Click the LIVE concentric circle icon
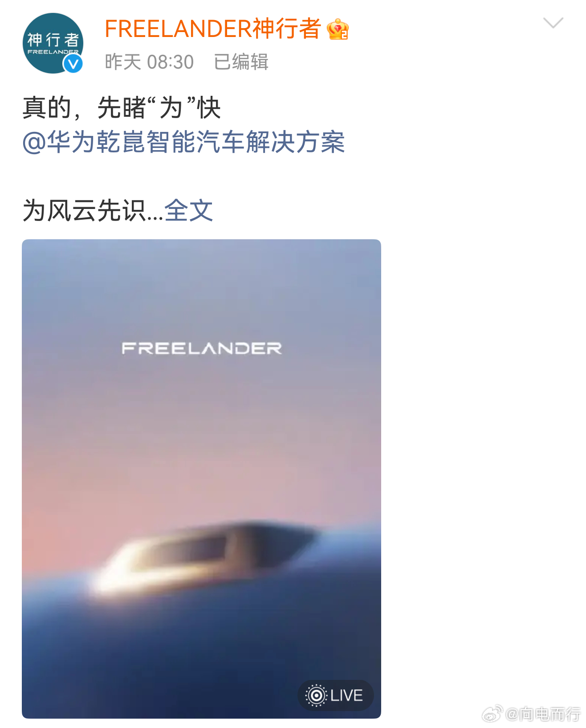Image resolution: width=586 pixels, height=728 pixels. pos(316,695)
